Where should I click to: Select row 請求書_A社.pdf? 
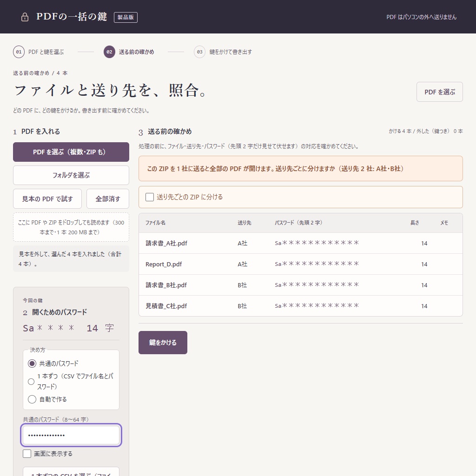(x=301, y=243)
